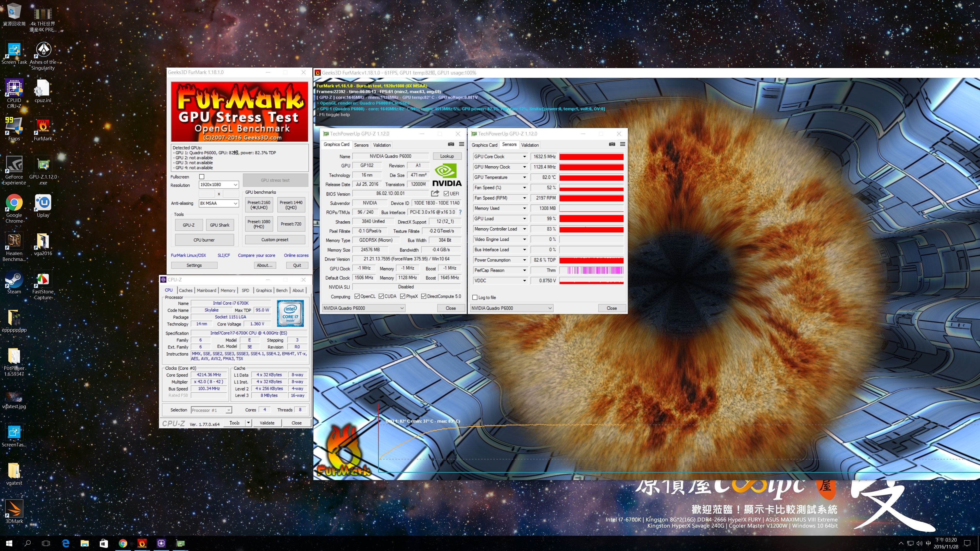This screenshot has height=551, width=980.
Task: Open the GPU-Z.1.12.0.exe desktop icon
Action: [43, 170]
